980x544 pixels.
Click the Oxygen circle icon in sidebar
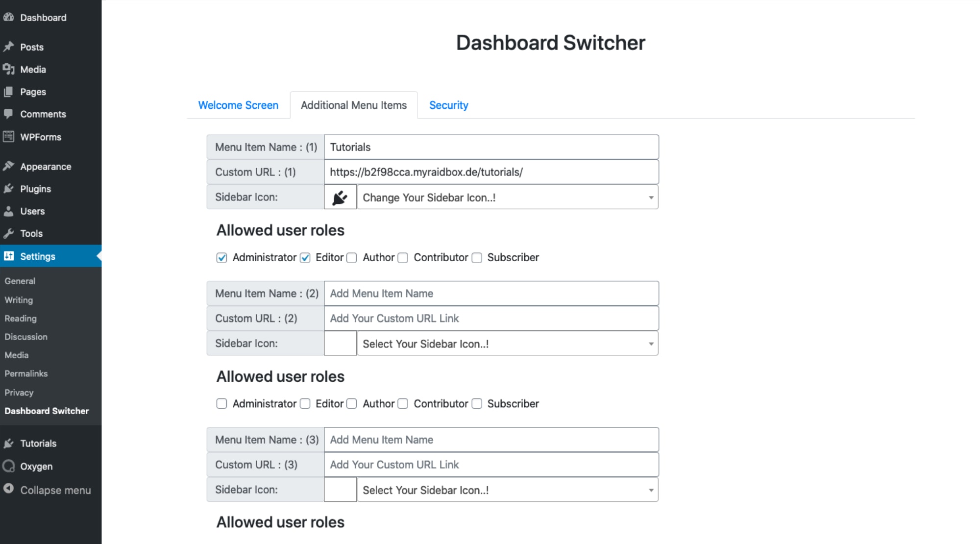point(8,466)
